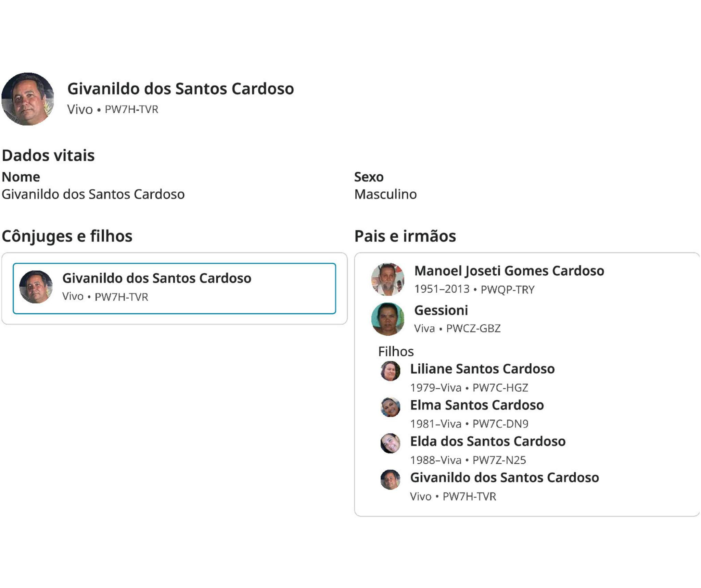Select Elda dos Santos Cardoso's name
The width and height of the screenshot is (701, 588).
(x=488, y=441)
